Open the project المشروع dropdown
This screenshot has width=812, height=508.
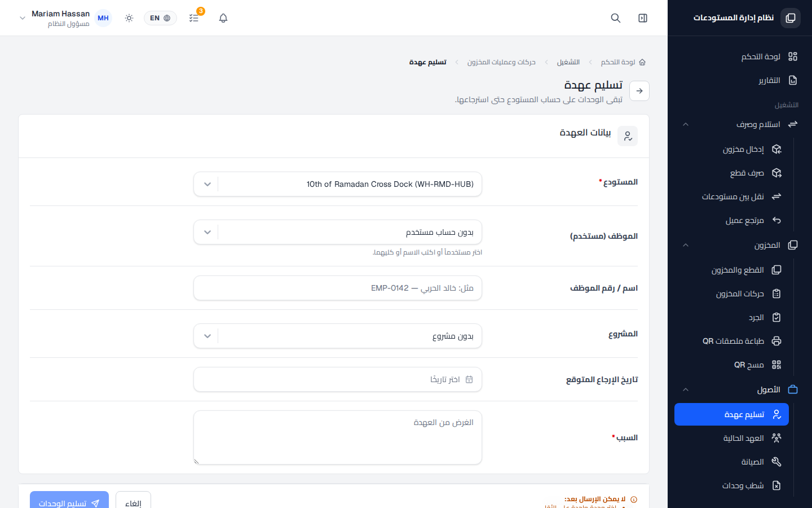coord(338,336)
